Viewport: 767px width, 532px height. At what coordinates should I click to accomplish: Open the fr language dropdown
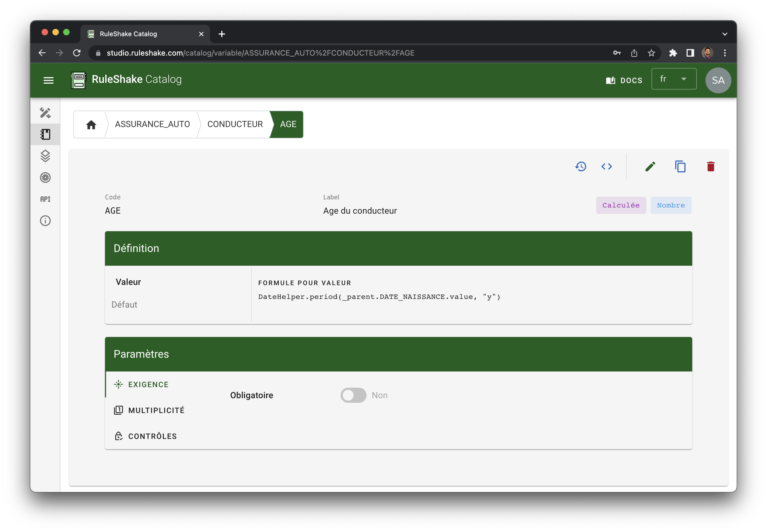click(x=674, y=79)
